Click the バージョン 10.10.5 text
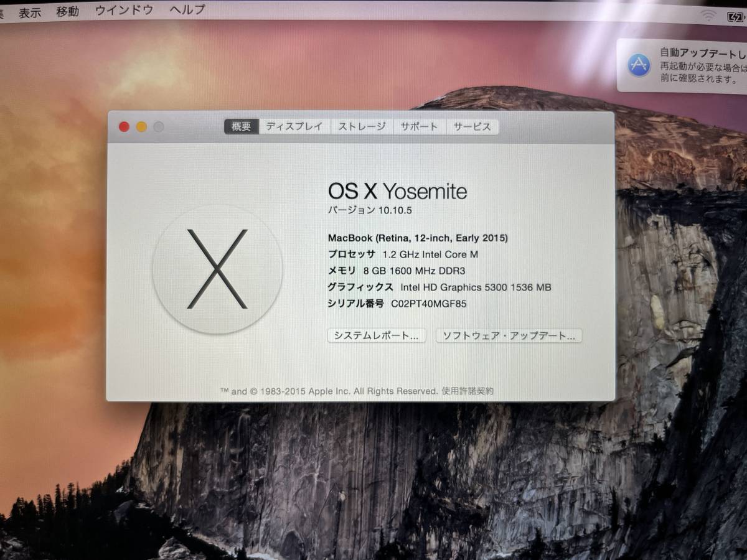Image resolution: width=747 pixels, height=560 pixels. 370,210
